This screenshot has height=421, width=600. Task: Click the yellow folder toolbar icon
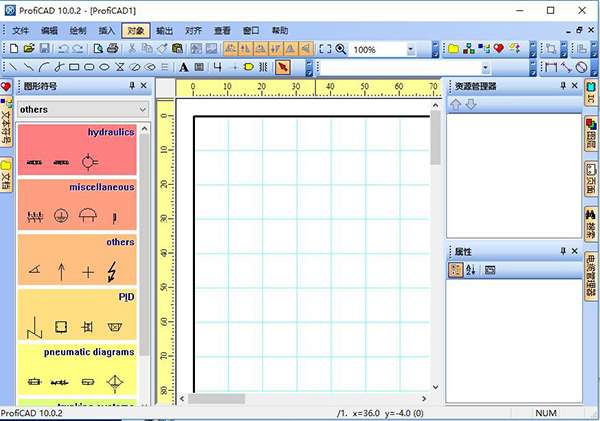[x=453, y=49]
